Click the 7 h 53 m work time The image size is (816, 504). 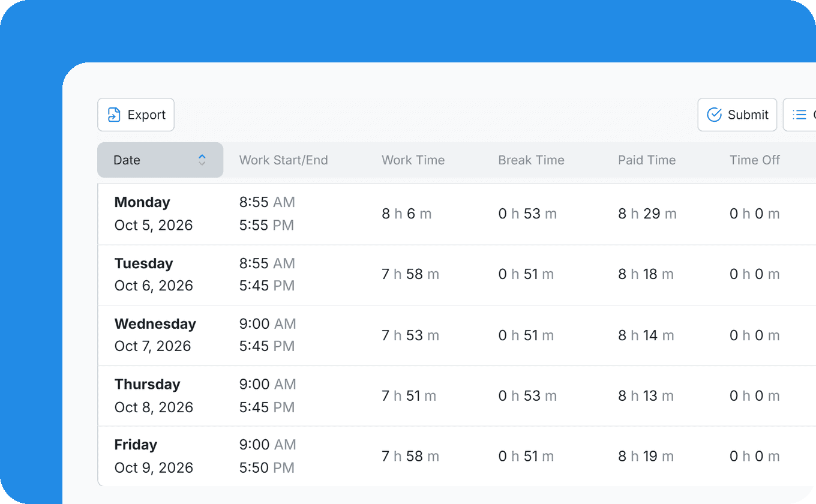tap(410, 335)
